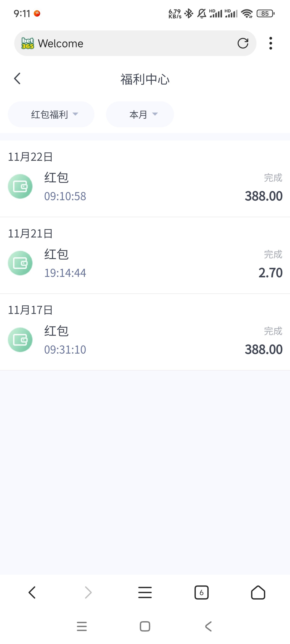Open the browser three-dot overflow menu
Viewport: 290px width, 644px height.
tap(271, 43)
